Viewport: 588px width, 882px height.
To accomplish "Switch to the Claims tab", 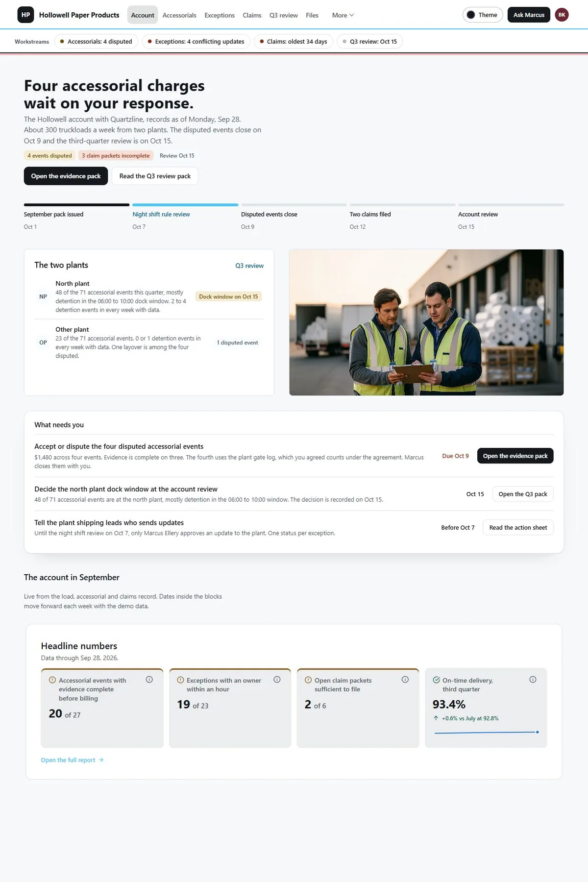I will tap(252, 15).
